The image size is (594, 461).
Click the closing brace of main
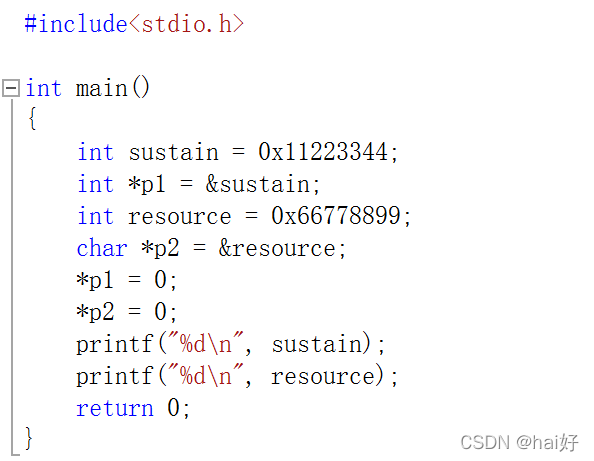tap(29, 439)
